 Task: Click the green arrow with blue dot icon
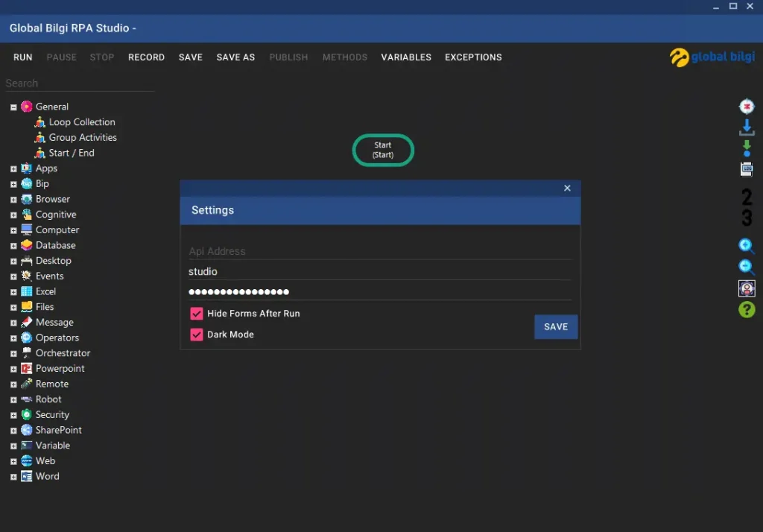[747, 148]
